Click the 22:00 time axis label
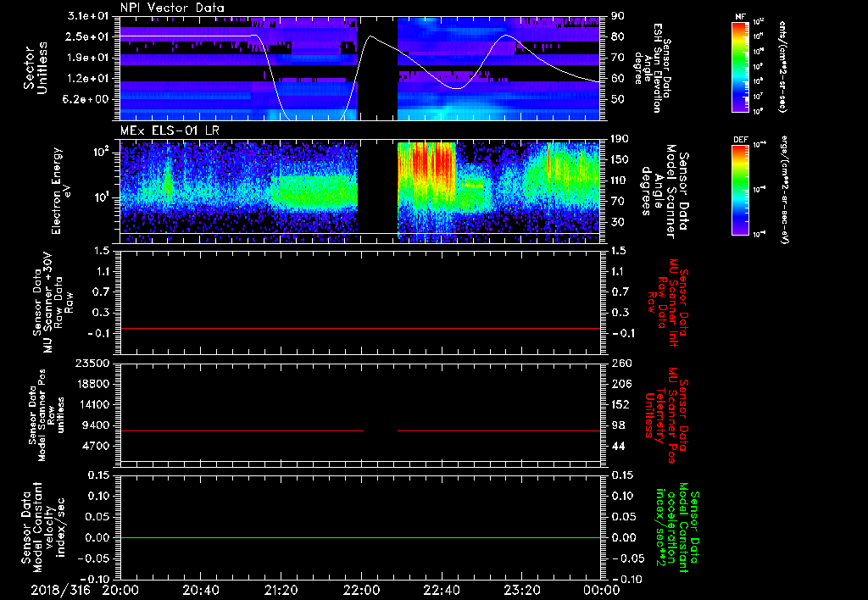868x600 pixels. click(x=361, y=590)
